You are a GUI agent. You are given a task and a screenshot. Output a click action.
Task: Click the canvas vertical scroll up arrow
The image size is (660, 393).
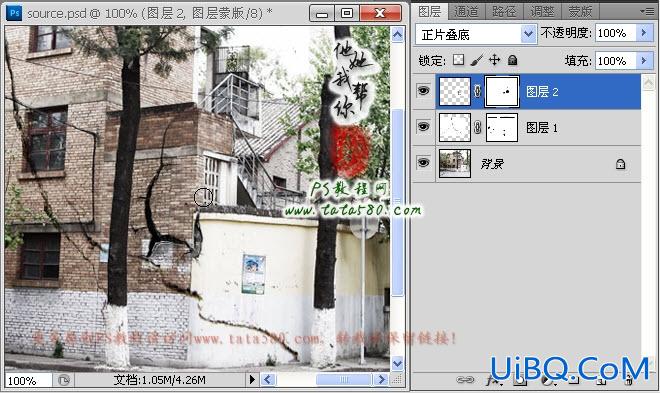pyautogui.click(x=397, y=35)
